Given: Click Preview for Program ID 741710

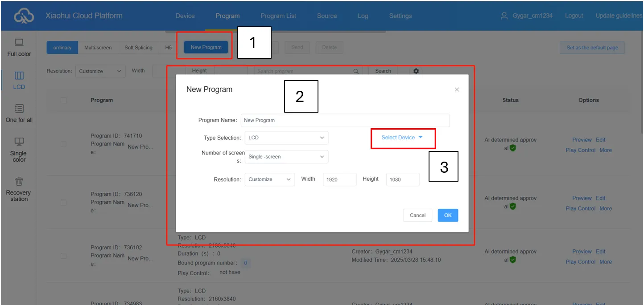Looking at the screenshot, I should [582, 140].
